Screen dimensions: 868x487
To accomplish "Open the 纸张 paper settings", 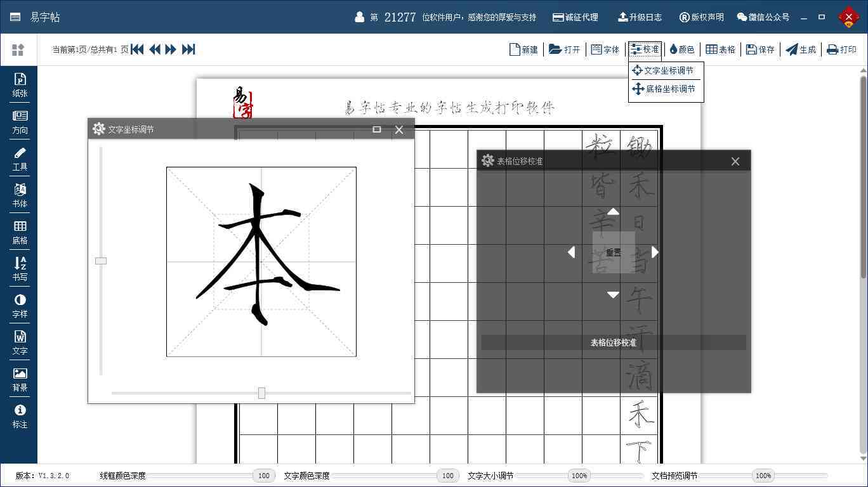I will (x=20, y=85).
